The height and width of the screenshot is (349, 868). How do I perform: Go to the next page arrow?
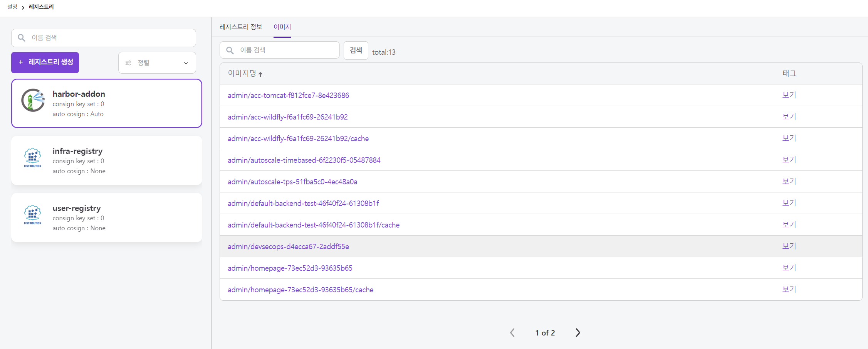578,332
